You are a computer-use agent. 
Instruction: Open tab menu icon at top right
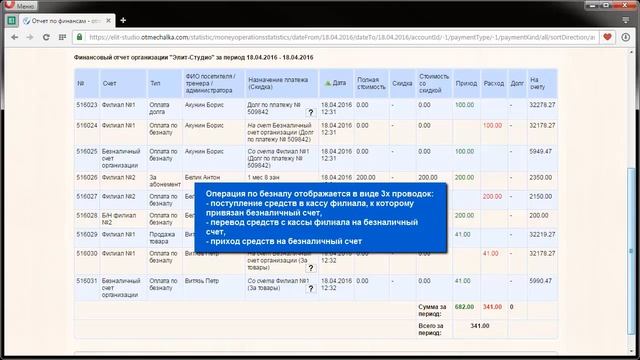(x=626, y=20)
